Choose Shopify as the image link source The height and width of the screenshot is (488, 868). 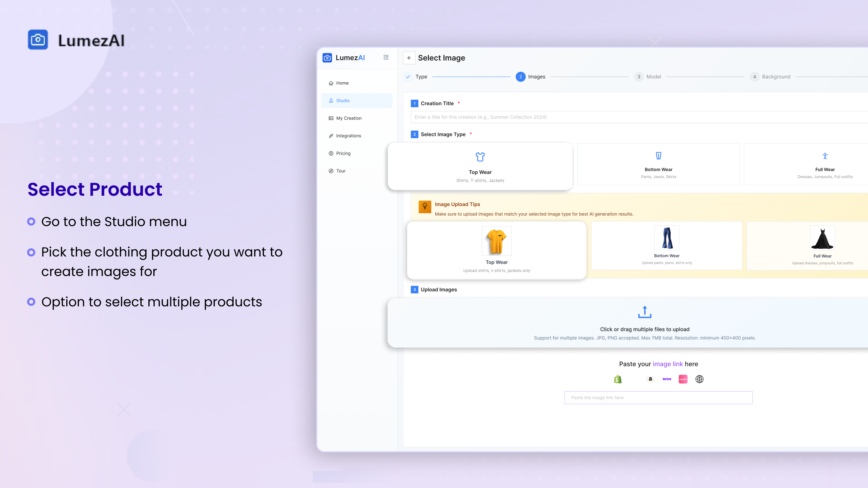click(618, 378)
